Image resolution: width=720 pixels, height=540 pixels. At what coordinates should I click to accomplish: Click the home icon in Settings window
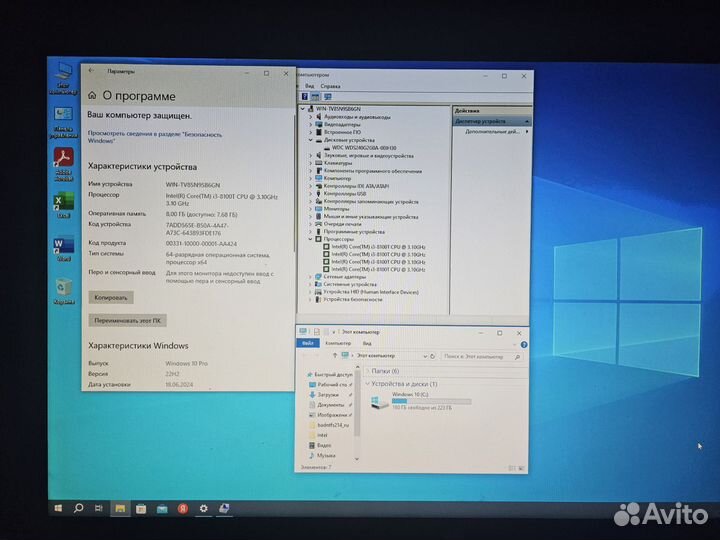92,96
